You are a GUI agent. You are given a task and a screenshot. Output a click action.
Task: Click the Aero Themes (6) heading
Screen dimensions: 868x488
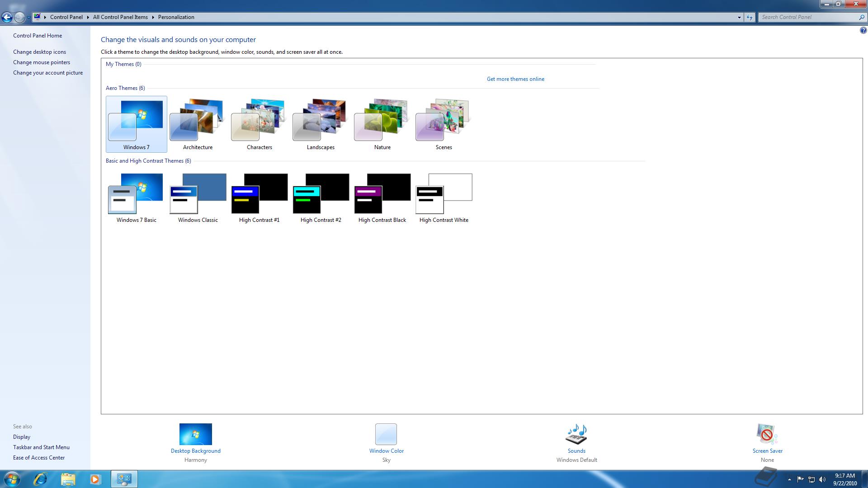coord(125,88)
